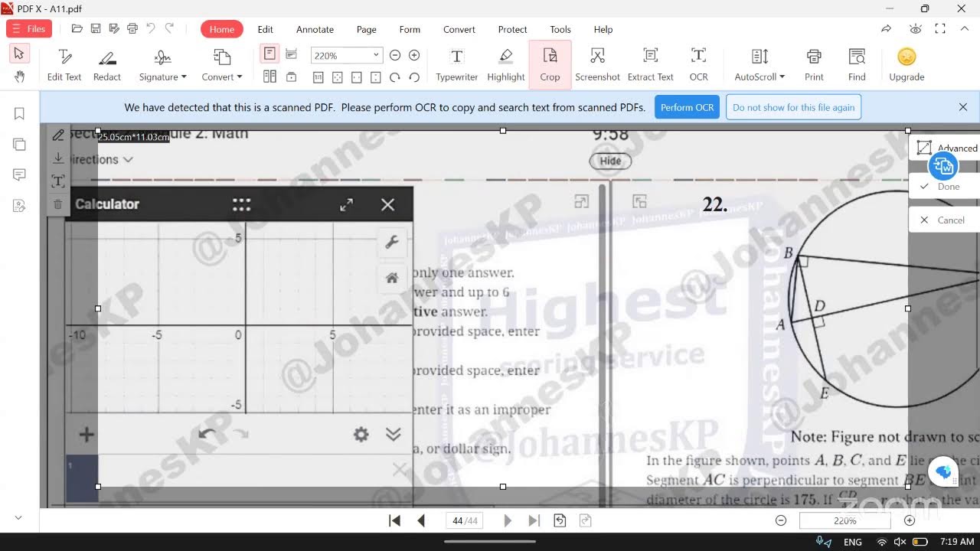Open the comments sidebar panel

pyautogui.click(x=19, y=175)
